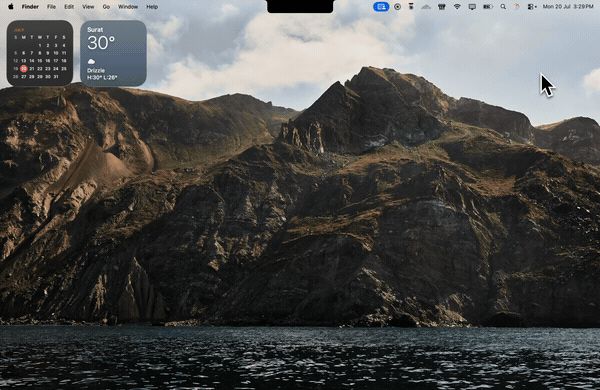This screenshot has height=390, width=600.
Task: Click the W weekday header in calendar
Action: 40,38
